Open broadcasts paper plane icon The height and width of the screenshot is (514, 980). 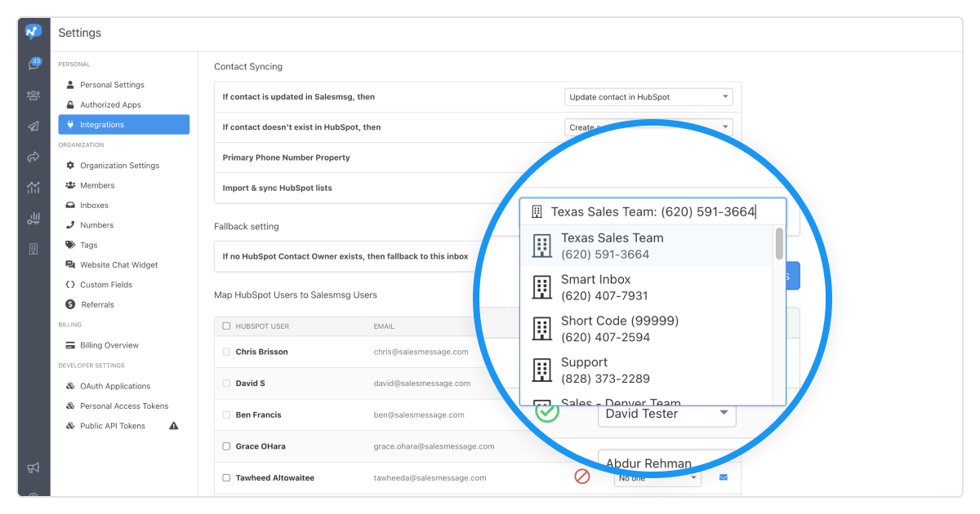(x=33, y=126)
